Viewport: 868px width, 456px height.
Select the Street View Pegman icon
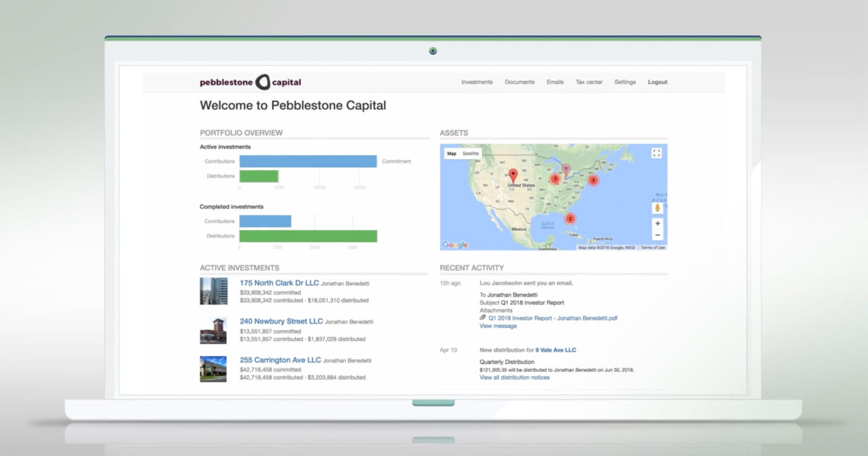click(x=658, y=207)
